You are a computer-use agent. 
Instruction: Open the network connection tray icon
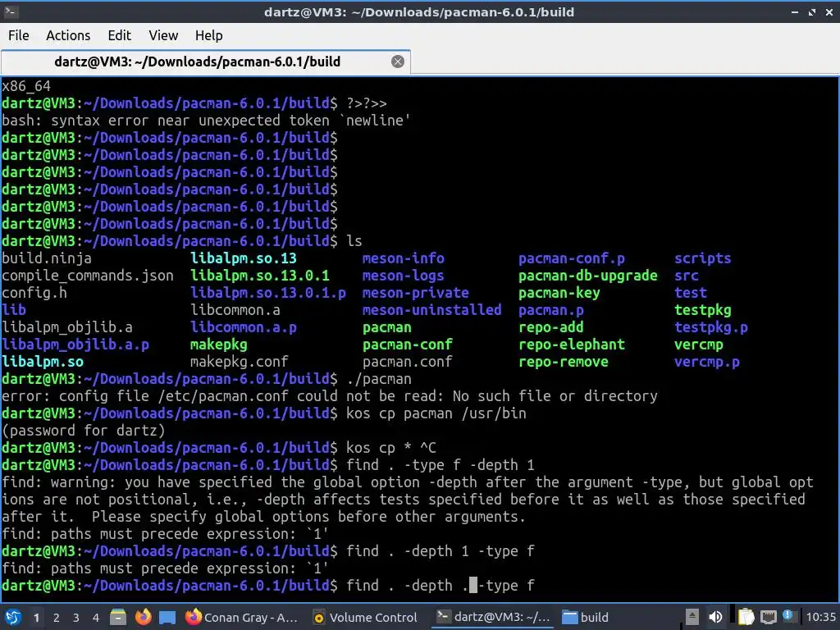tap(768, 617)
